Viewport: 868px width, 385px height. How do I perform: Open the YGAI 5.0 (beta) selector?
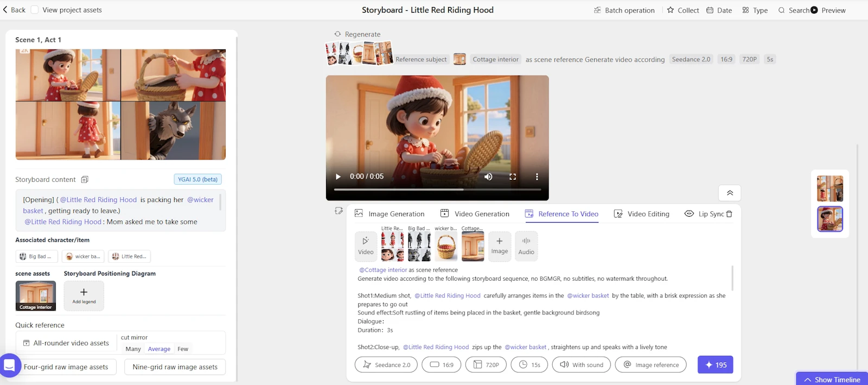click(x=197, y=179)
